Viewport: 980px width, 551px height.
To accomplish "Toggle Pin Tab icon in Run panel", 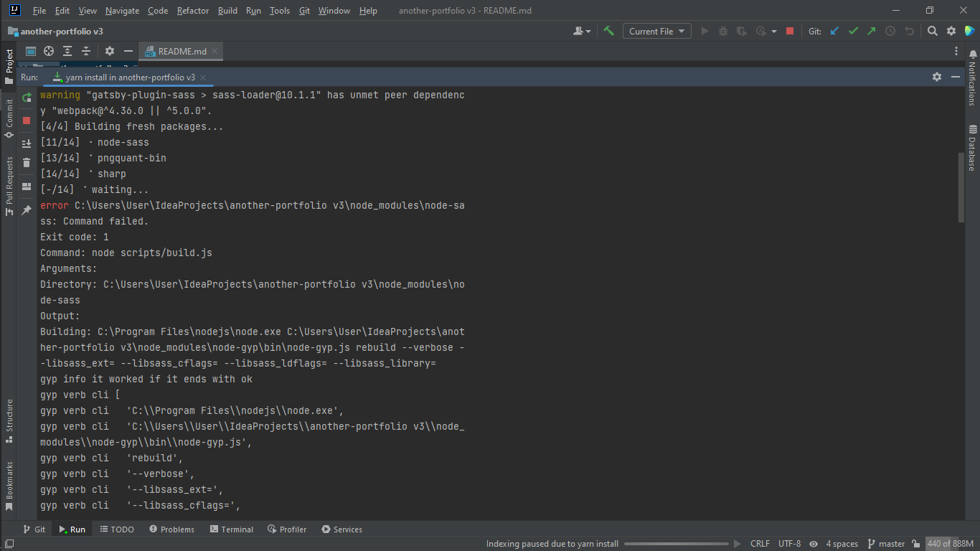I will pos(27,210).
